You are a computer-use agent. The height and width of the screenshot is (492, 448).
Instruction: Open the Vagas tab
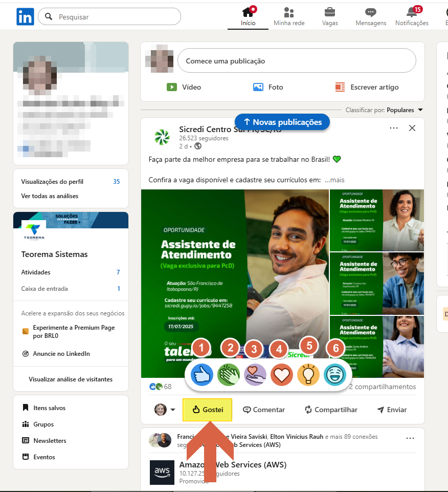pyautogui.click(x=330, y=16)
